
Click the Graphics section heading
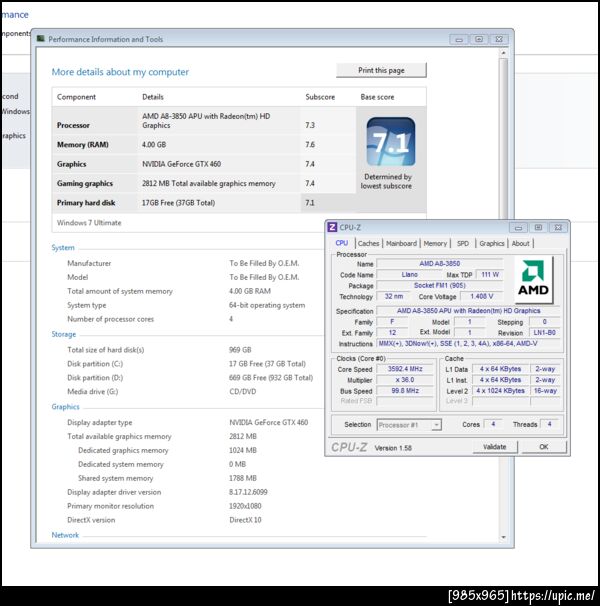point(65,407)
